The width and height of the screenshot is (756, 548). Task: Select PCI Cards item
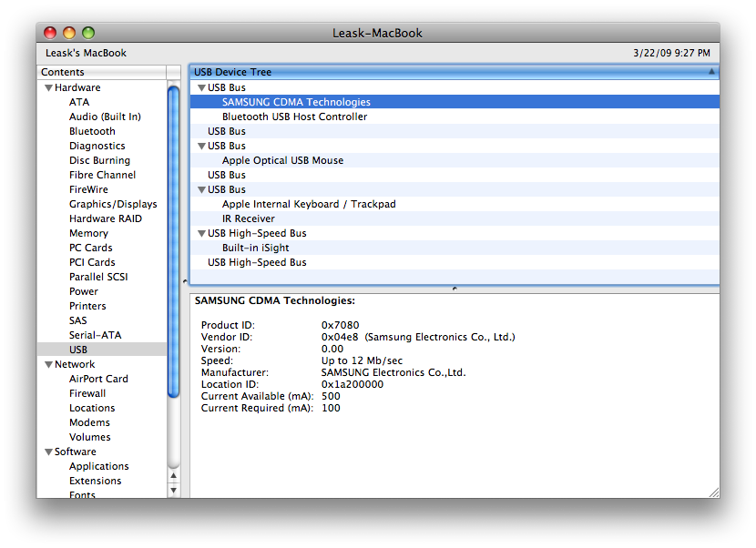tap(92, 262)
